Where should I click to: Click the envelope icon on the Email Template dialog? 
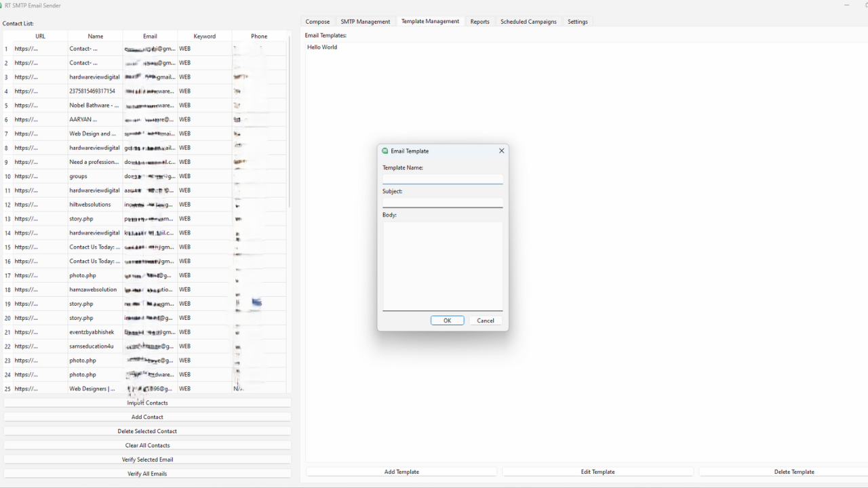click(385, 151)
